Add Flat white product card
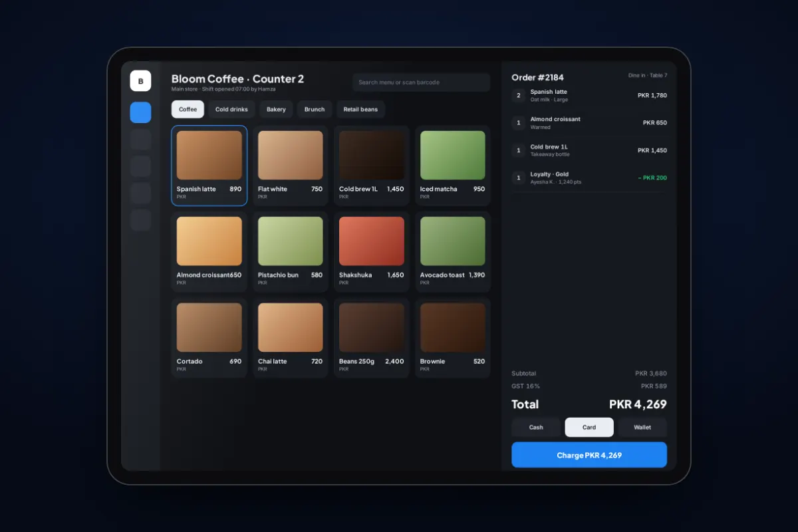The image size is (798, 532). pyautogui.click(x=291, y=166)
